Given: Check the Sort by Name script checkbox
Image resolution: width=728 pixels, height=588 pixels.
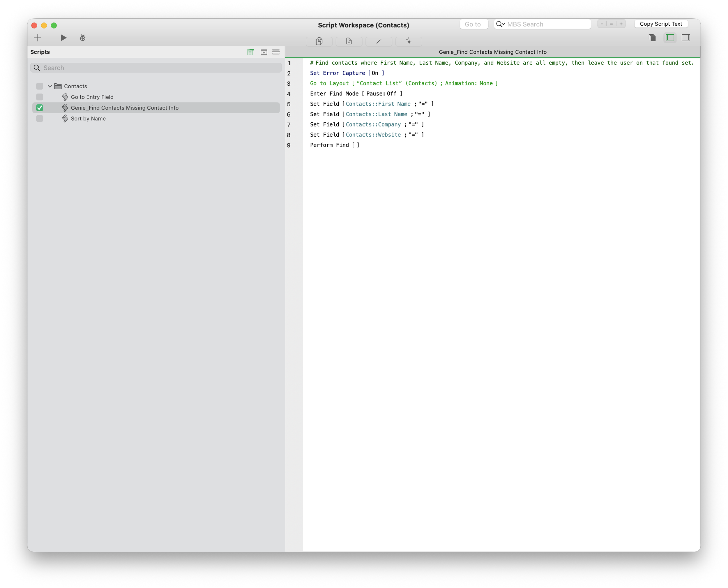Looking at the screenshot, I should (x=40, y=119).
